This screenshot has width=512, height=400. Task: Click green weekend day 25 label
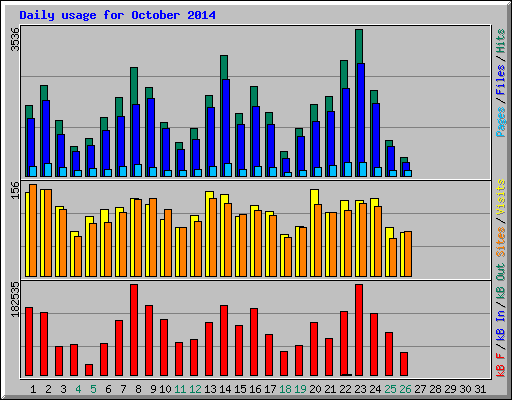pos(390,389)
